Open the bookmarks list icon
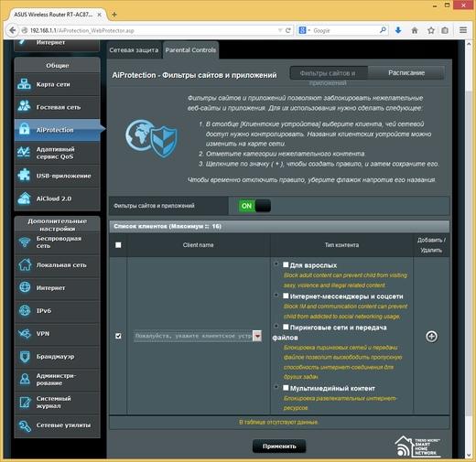The image size is (476, 462). coord(445,30)
